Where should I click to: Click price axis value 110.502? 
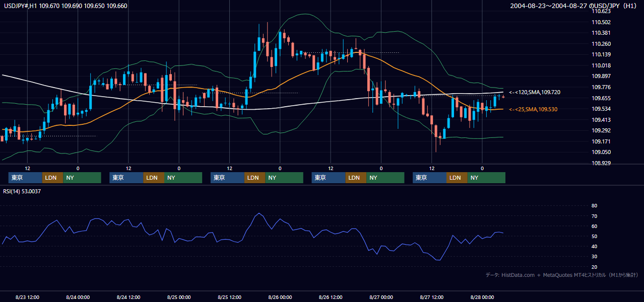pyautogui.click(x=601, y=22)
